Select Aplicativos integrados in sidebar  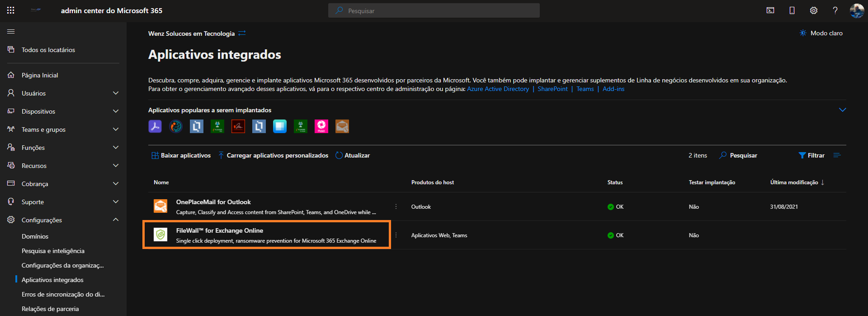pos(52,280)
